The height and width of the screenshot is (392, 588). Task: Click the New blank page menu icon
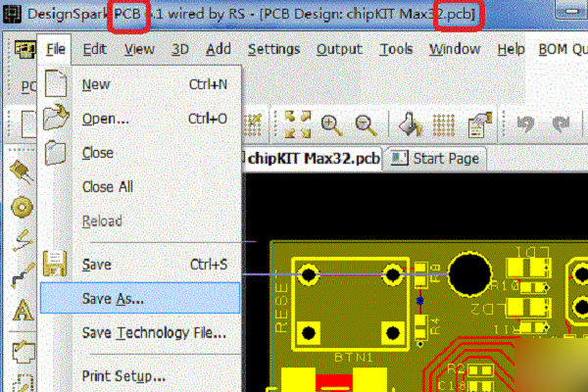click(x=56, y=83)
